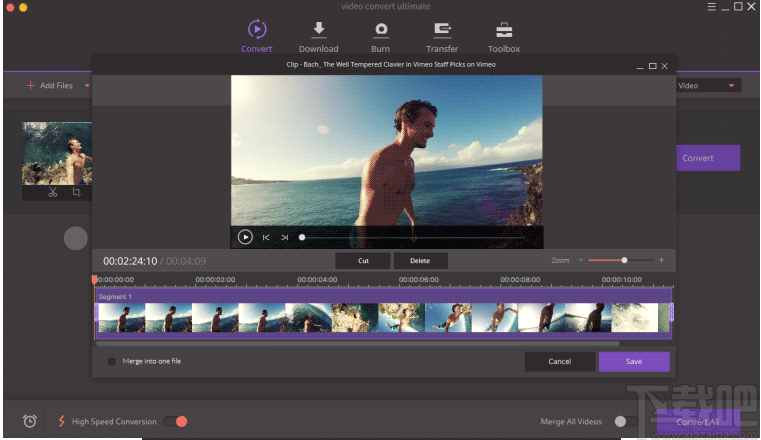Save the clip edits
761x440 pixels.
pyautogui.click(x=634, y=361)
